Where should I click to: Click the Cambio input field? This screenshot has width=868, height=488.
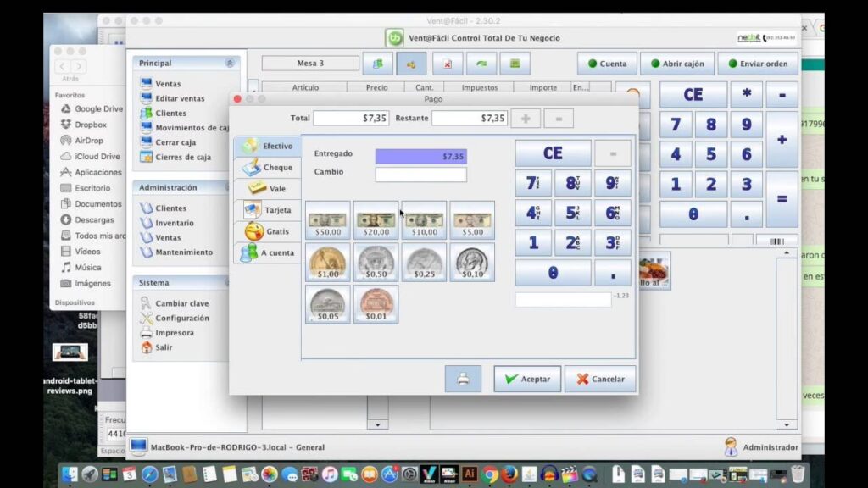pos(420,175)
